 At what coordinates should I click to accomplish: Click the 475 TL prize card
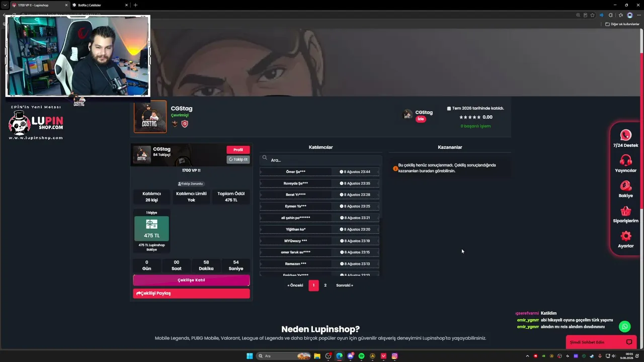coord(151,229)
